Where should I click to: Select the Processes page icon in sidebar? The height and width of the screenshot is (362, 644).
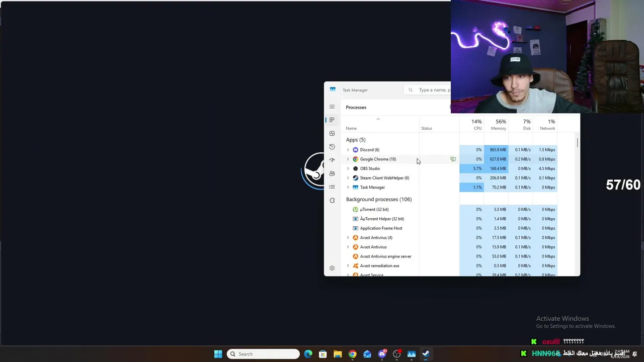point(332,120)
